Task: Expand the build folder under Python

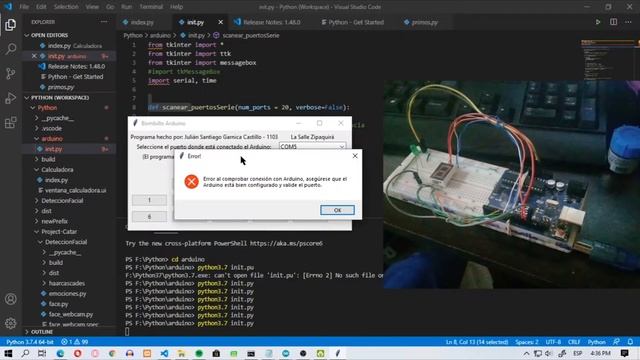Action: pos(48,159)
